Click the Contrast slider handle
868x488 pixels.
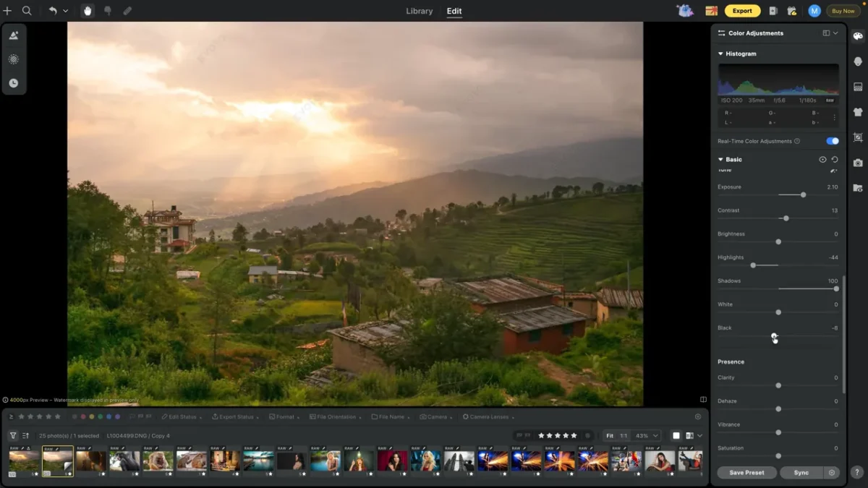tap(786, 218)
